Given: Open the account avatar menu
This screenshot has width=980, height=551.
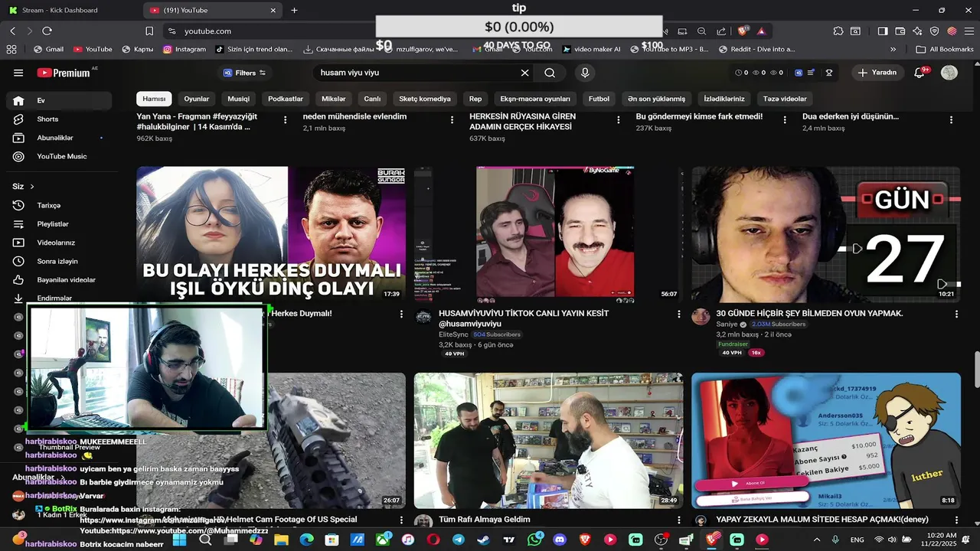Looking at the screenshot, I should point(949,73).
